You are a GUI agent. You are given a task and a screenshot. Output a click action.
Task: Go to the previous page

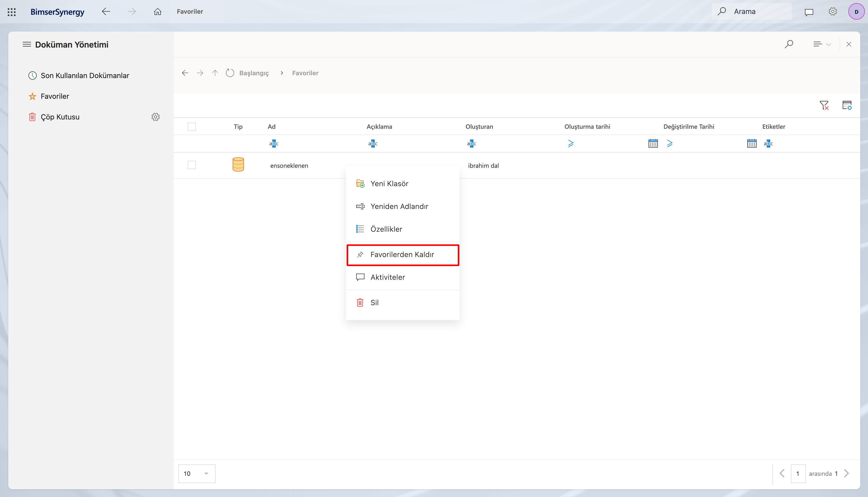[x=782, y=474]
